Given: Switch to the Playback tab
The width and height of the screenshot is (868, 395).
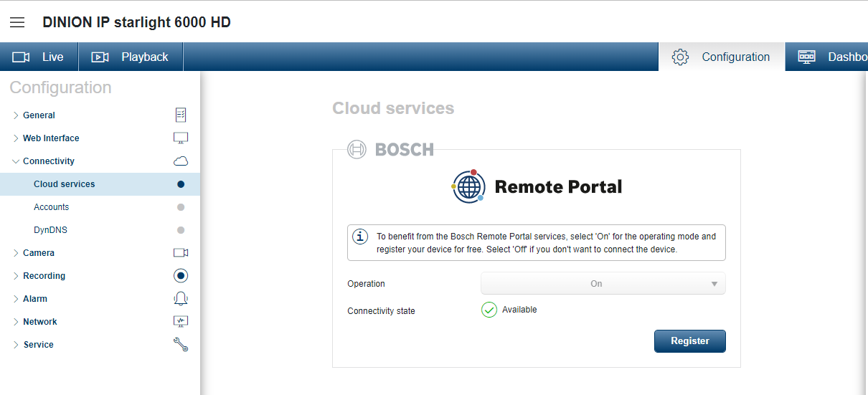Looking at the screenshot, I should 131,57.
